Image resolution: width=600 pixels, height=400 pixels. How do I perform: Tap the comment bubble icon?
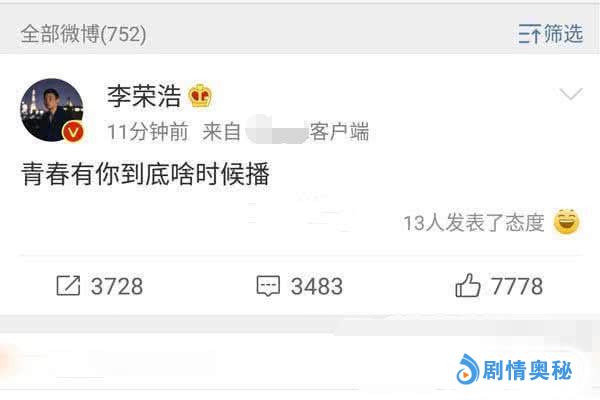268,286
